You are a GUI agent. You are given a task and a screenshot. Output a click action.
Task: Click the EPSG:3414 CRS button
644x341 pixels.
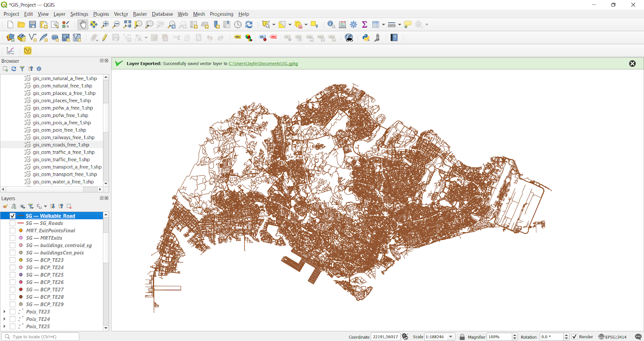pyautogui.click(x=612, y=337)
